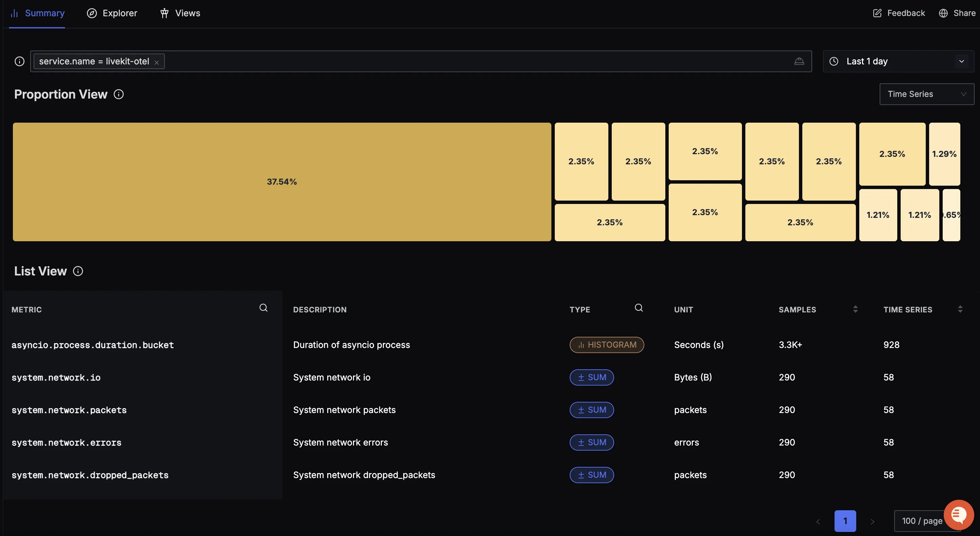
Task: Click the save view icon in the filter bar
Action: 800,61
